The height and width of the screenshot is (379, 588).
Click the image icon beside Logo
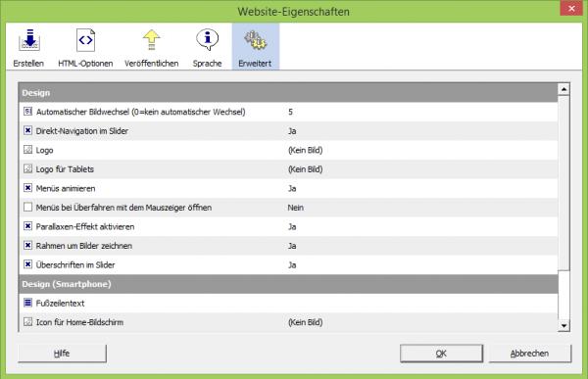pyautogui.click(x=27, y=150)
